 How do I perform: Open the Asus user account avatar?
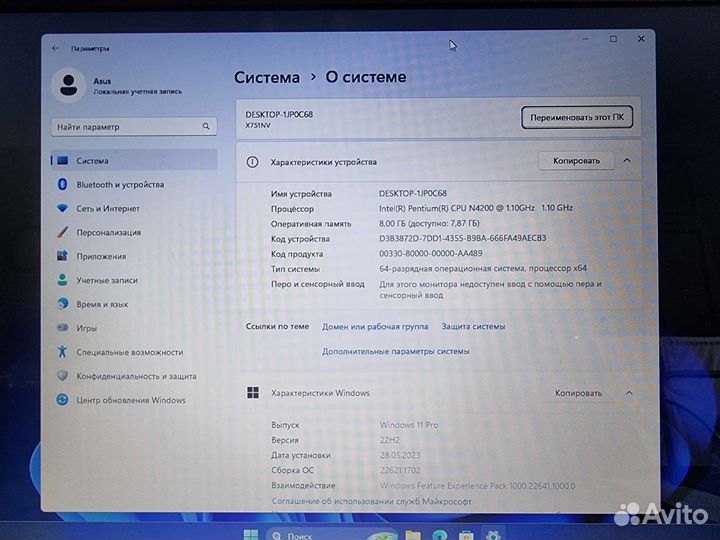69,85
